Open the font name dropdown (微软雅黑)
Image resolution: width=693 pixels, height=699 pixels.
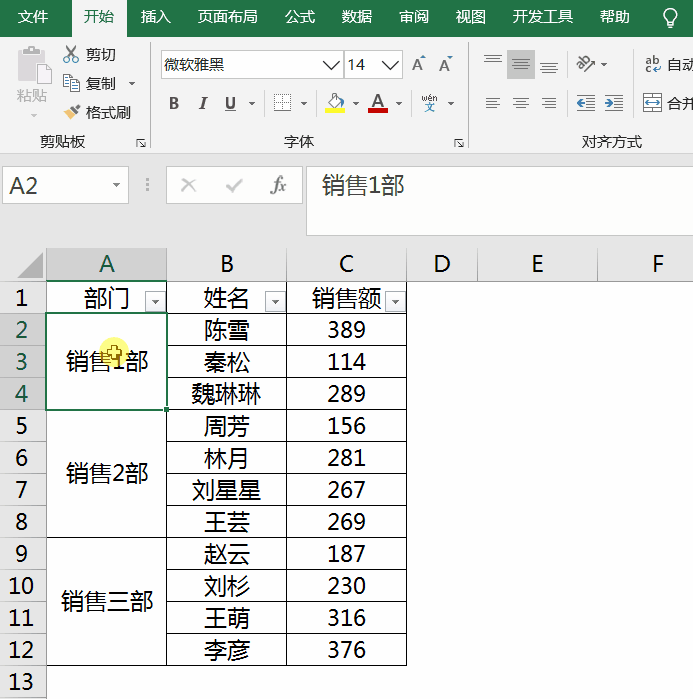[331, 65]
